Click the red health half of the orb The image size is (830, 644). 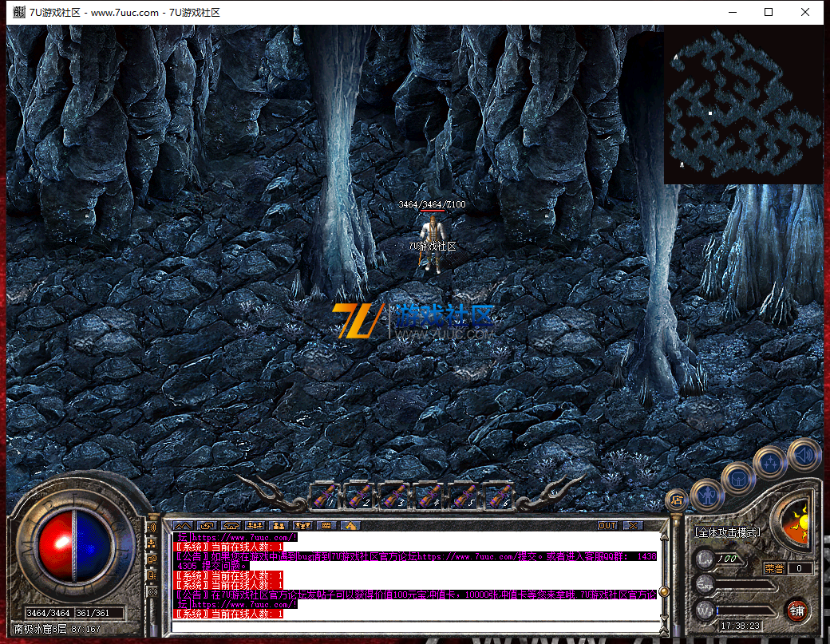56,546
